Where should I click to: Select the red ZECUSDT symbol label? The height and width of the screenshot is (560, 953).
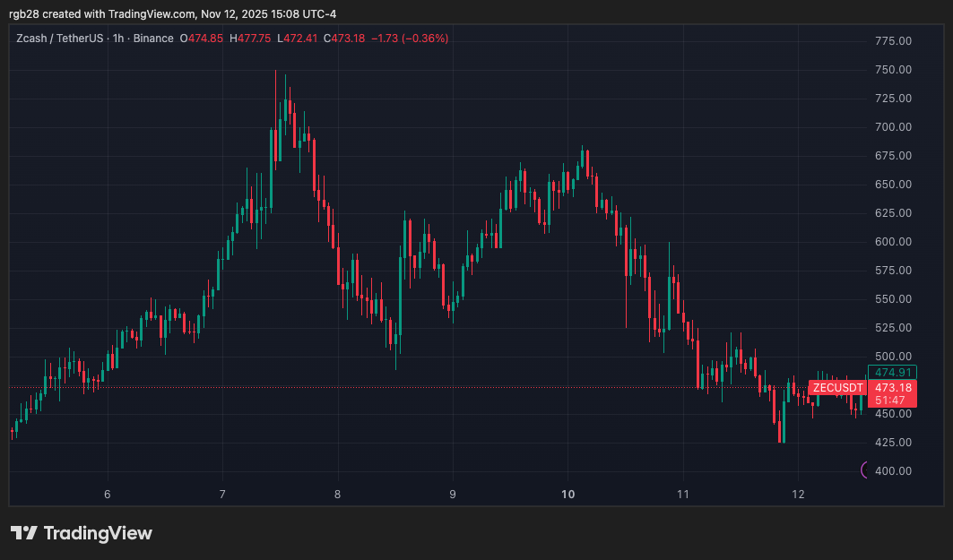[837, 388]
